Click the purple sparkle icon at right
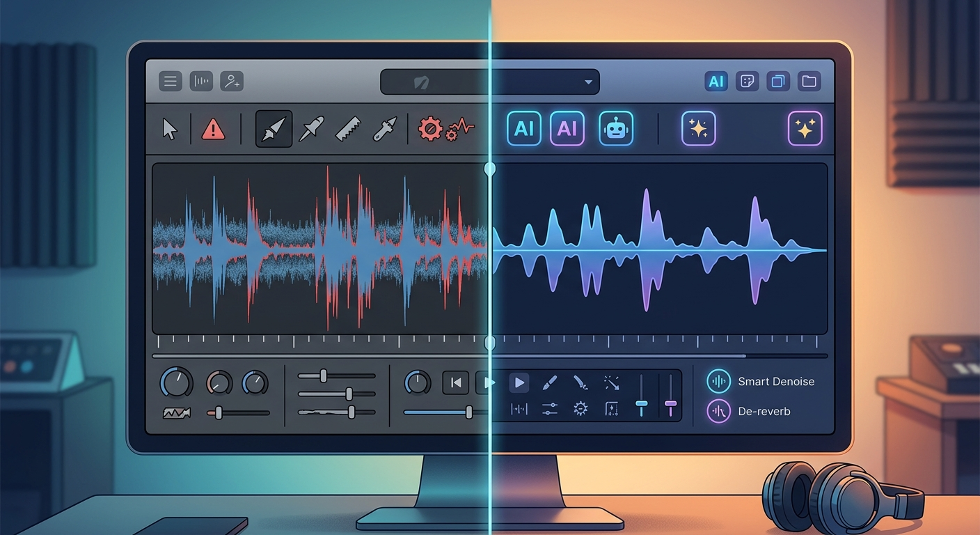Image resolution: width=980 pixels, height=535 pixels. [805, 129]
